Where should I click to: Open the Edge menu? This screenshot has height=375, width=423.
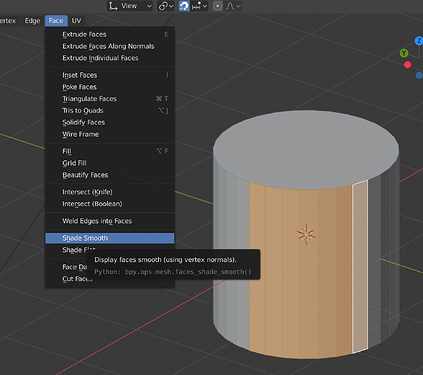(x=32, y=21)
